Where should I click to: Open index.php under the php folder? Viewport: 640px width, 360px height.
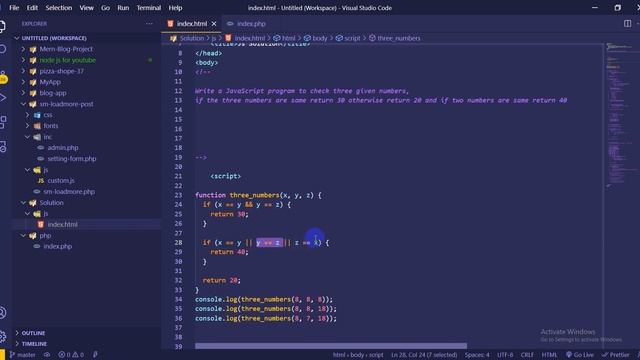point(87,247)
